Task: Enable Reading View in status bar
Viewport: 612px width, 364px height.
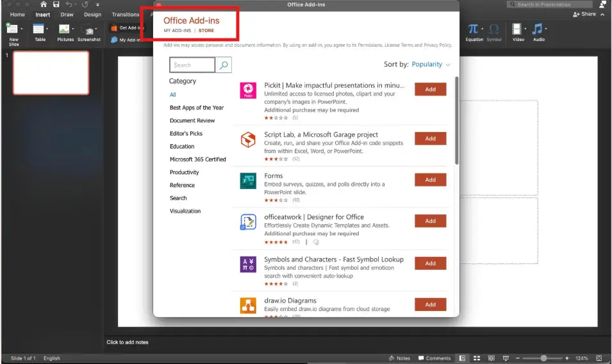Action: [x=491, y=358]
